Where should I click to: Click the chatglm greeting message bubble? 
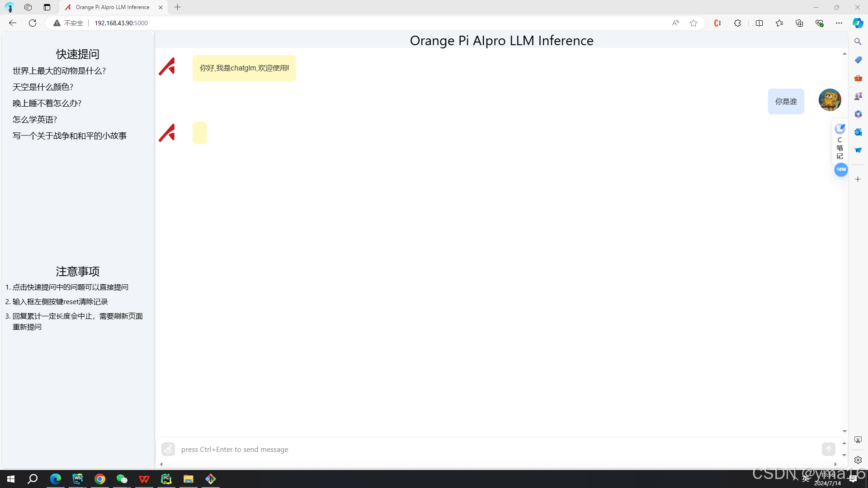pyautogui.click(x=244, y=68)
